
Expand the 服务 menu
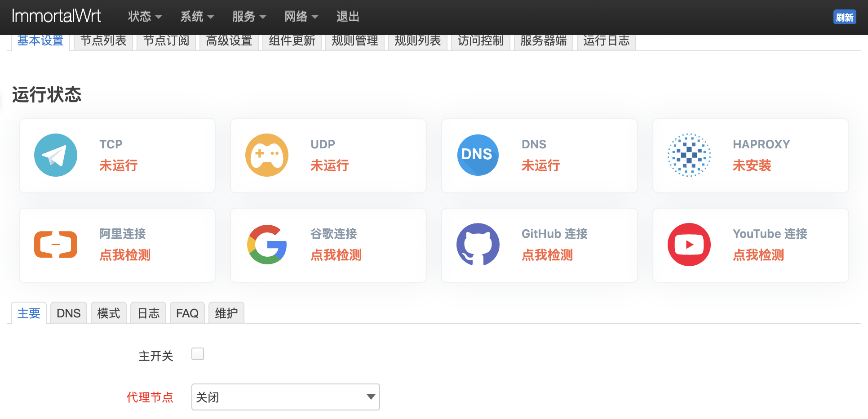pyautogui.click(x=249, y=17)
